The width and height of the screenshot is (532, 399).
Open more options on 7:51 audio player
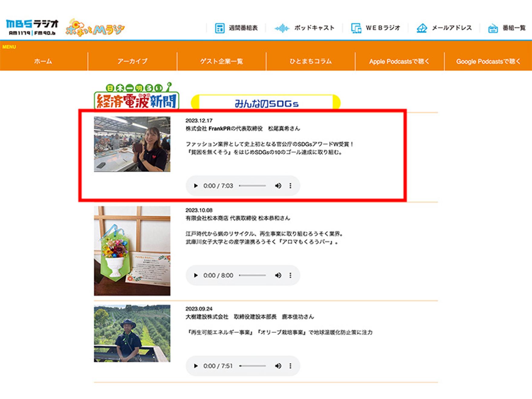(x=290, y=366)
